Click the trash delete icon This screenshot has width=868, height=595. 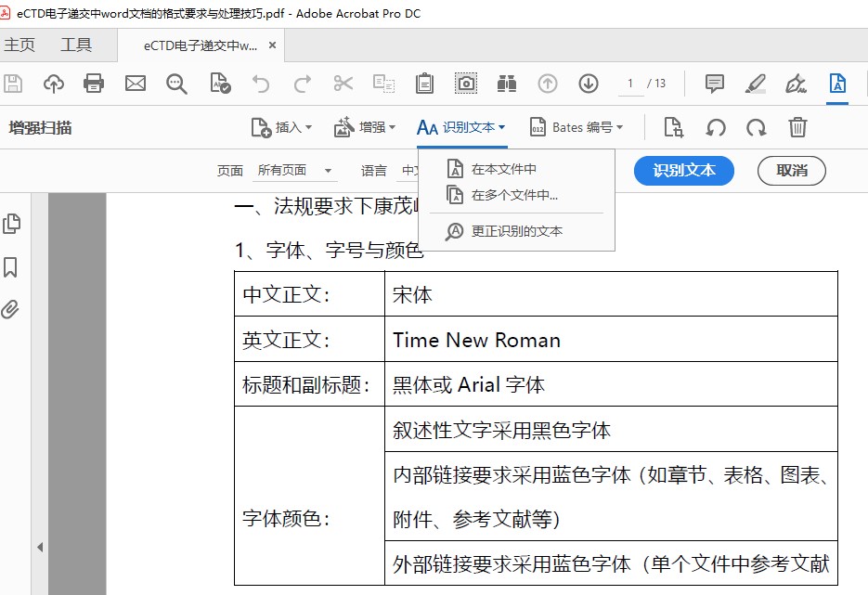click(x=797, y=127)
